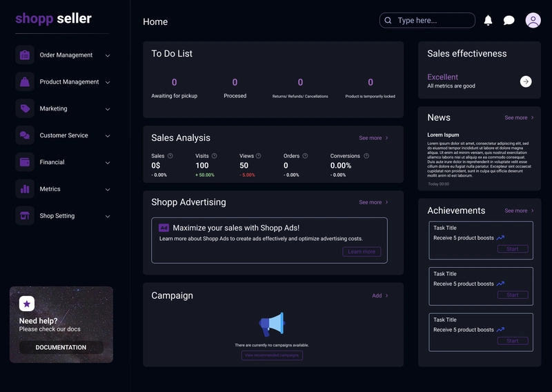Screen dimensions: 552x392
Task: Start the first achievement task
Action: [x=513, y=248]
